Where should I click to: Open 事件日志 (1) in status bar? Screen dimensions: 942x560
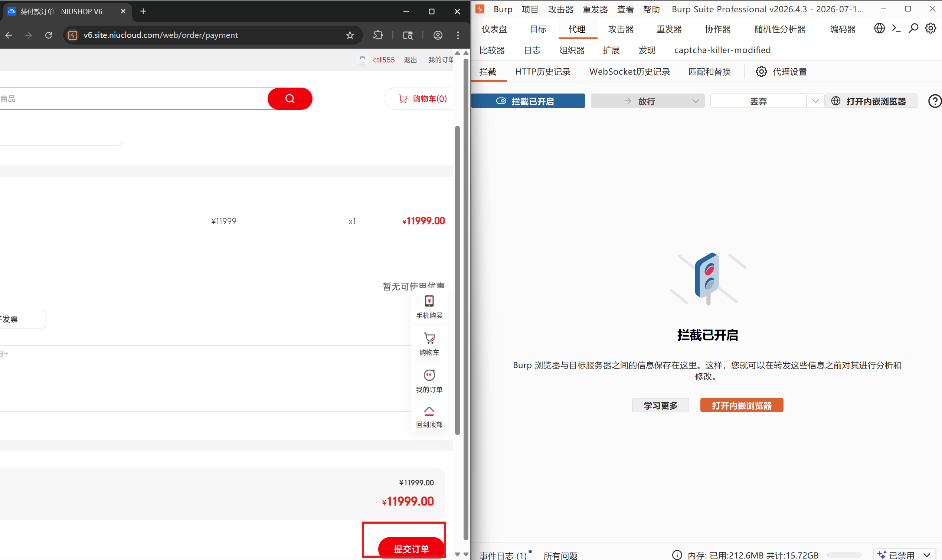[503, 555]
